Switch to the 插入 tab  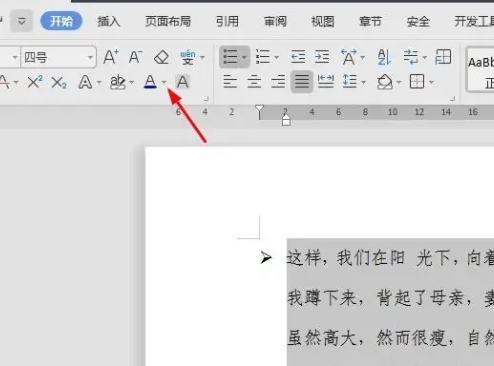tap(109, 22)
